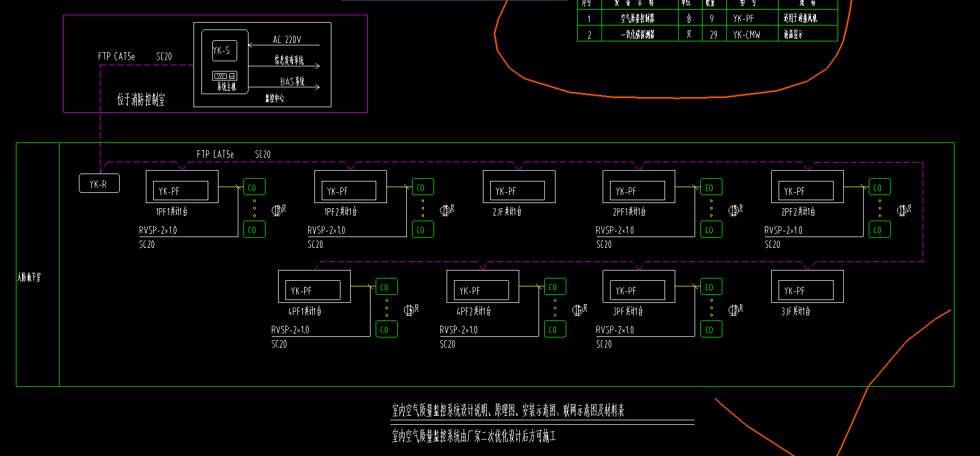Click the '1PF1共计1台' caption
The width and height of the screenshot is (980, 456).
171,212
